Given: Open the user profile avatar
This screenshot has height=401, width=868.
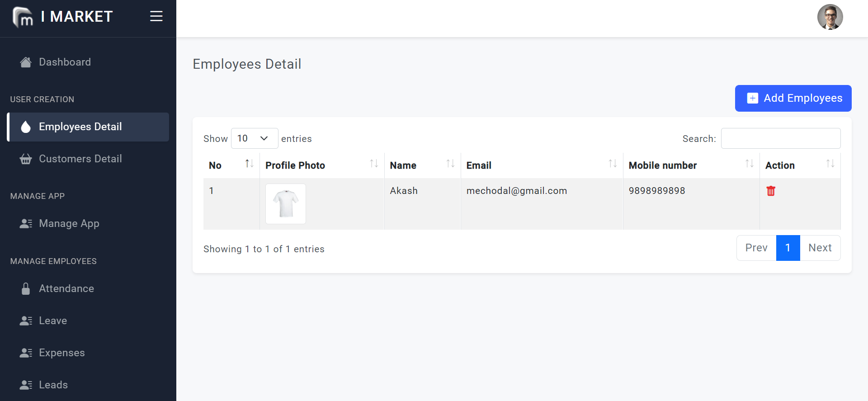Looking at the screenshot, I should (x=830, y=17).
